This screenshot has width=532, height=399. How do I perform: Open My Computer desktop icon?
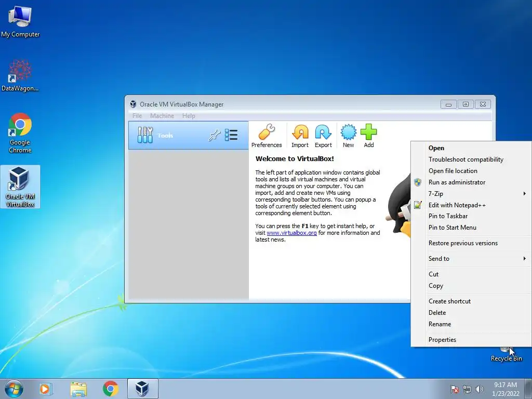coord(20,21)
